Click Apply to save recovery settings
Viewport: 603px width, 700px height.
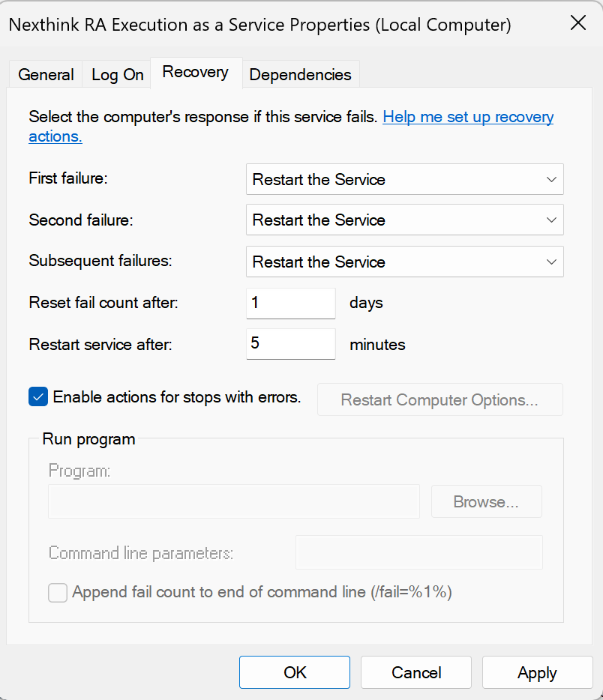[x=537, y=672]
